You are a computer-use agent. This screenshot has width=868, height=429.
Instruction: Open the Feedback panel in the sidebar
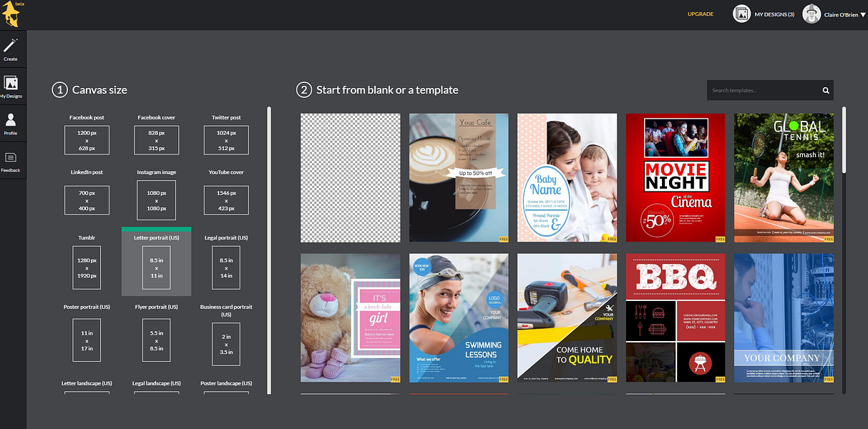pyautogui.click(x=11, y=160)
